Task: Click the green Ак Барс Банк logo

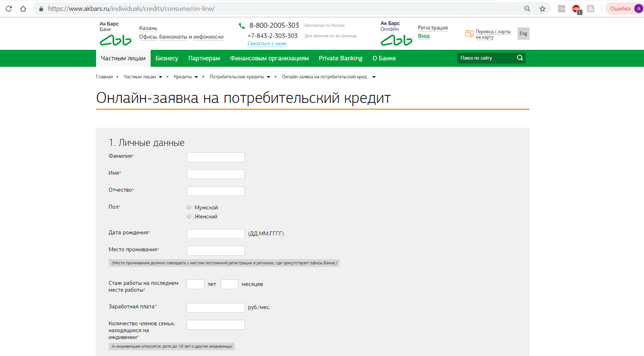Action: pyautogui.click(x=115, y=39)
